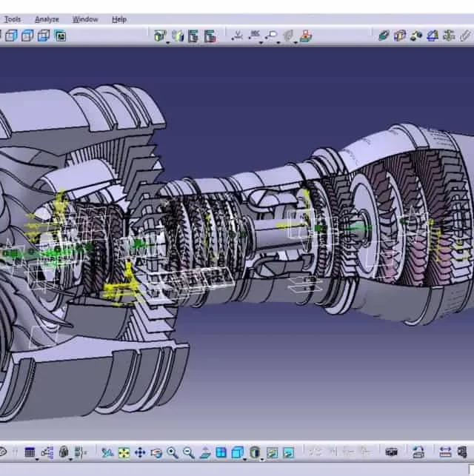Click the second blue cube view icon

[x=27, y=36]
